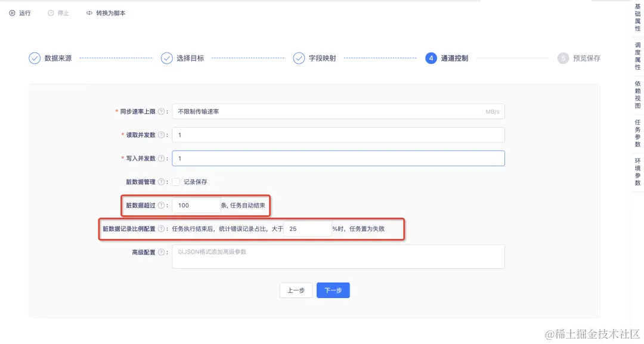Click the help icon beside 高级配置

162,252
